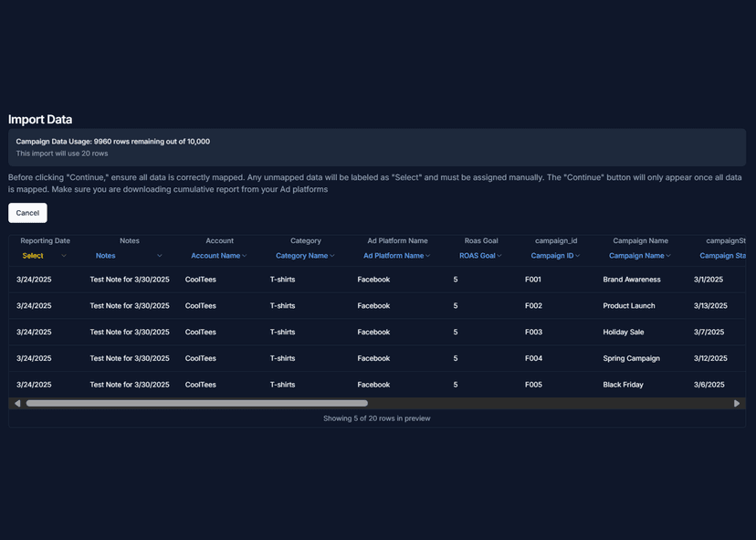Image resolution: width=756 pixels, height=540 pixels.
Task: Open the Campaign Start mapping dropdown
Action: (722, 256)
